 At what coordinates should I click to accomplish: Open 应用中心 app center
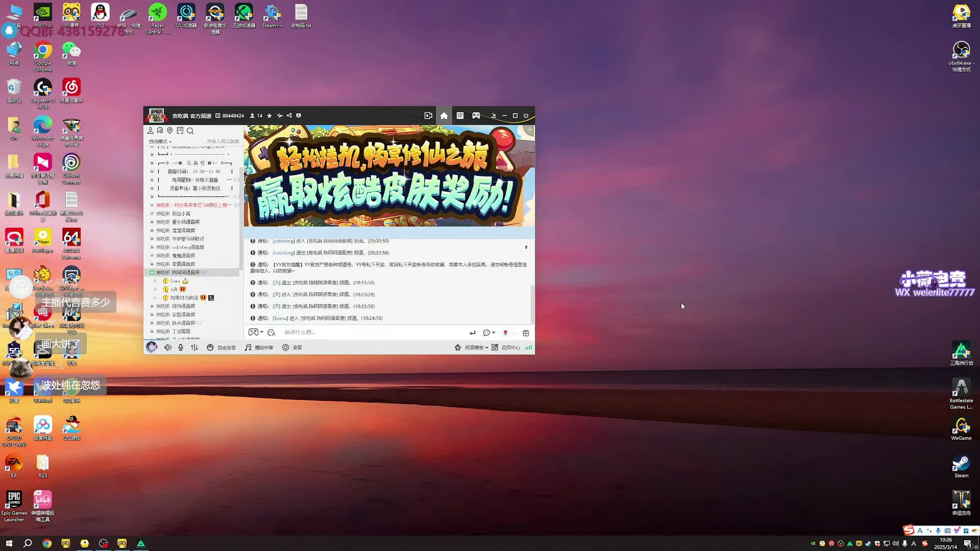click(x=506, y=347)
